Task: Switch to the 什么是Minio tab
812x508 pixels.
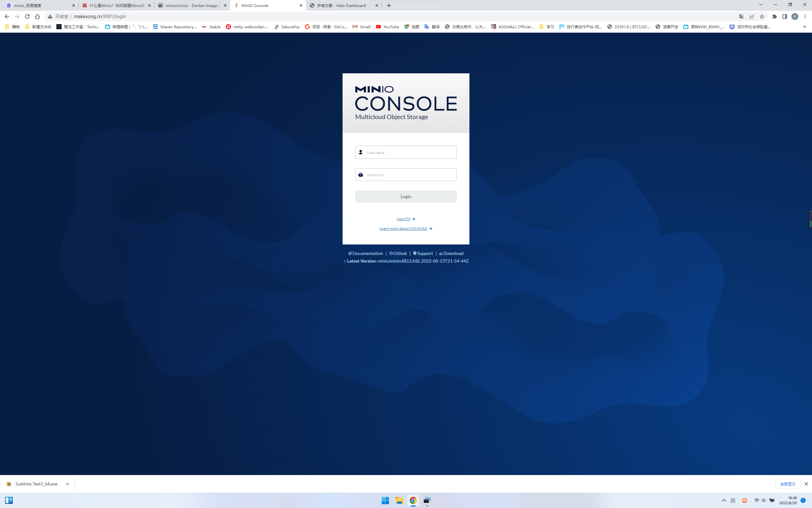Action: pos(116,5)
